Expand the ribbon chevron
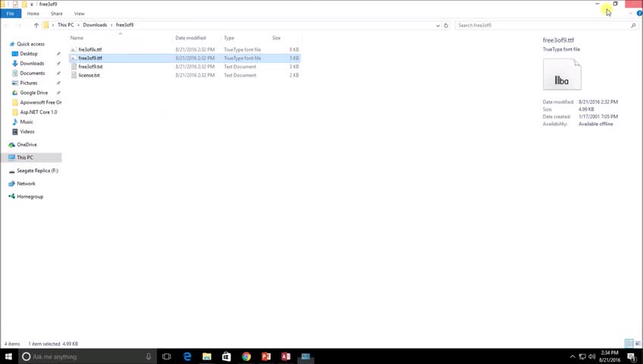The image size is (643, 364). (x=631, y=14)
